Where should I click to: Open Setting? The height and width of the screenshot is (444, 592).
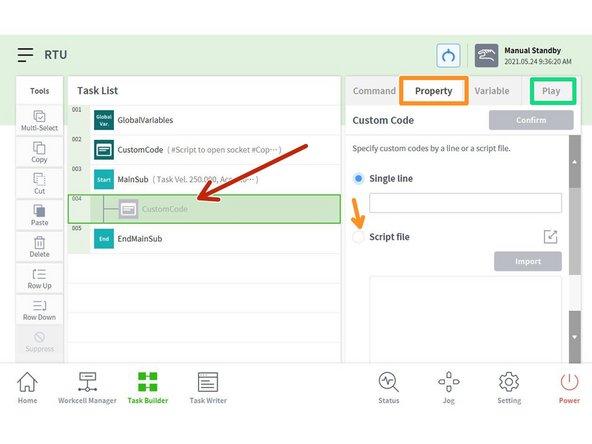point(509,388)
